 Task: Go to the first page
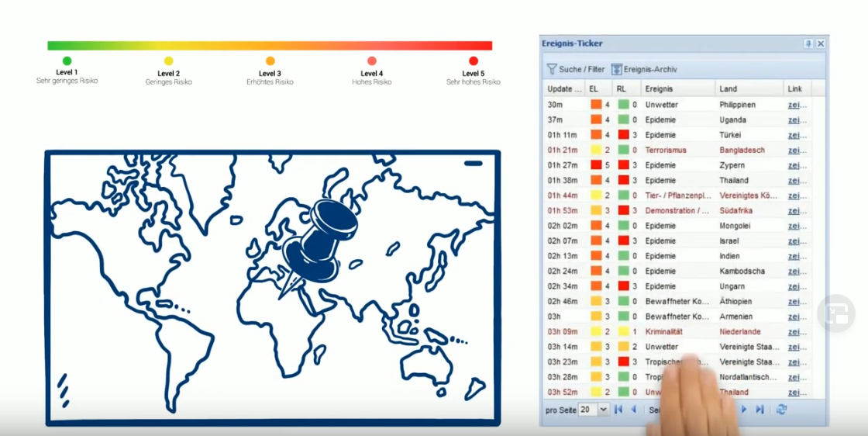618,410
